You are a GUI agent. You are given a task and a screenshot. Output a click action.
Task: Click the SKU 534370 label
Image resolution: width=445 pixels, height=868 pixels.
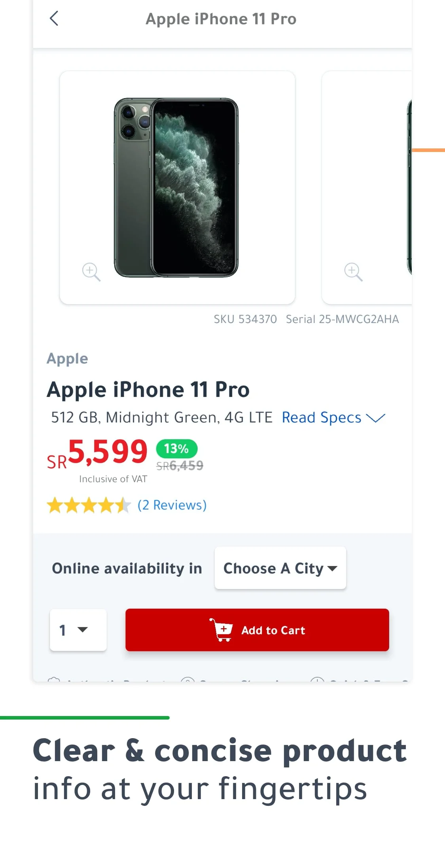245,319
